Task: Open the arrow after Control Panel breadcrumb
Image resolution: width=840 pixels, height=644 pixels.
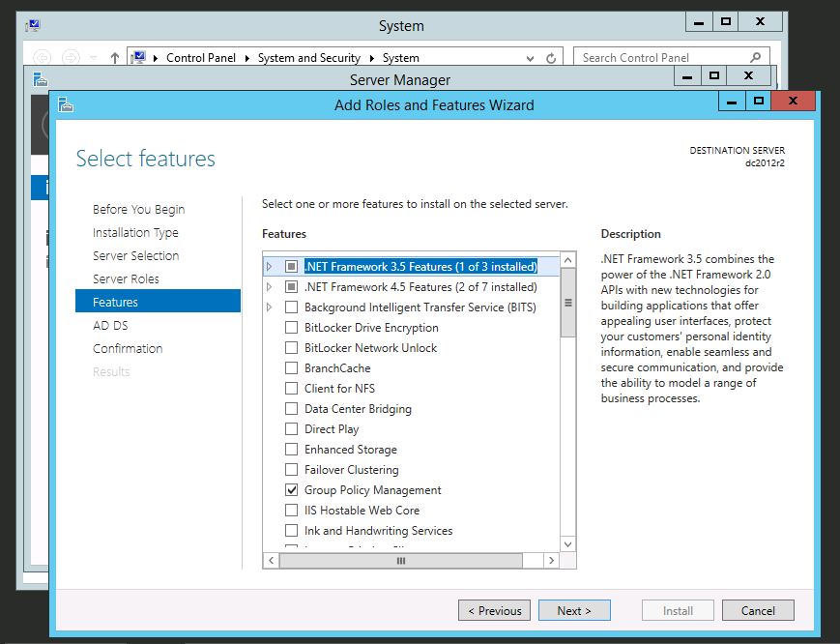Action: pyautogui.click(x=246, y=58)
